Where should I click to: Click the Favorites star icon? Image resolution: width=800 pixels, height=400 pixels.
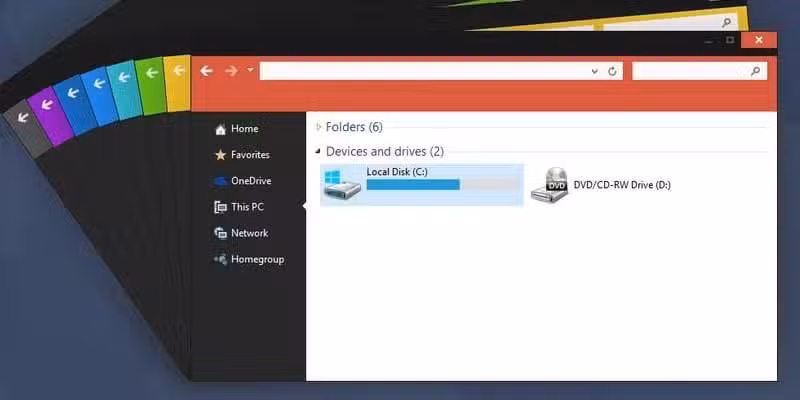click(x=220, y=155)
